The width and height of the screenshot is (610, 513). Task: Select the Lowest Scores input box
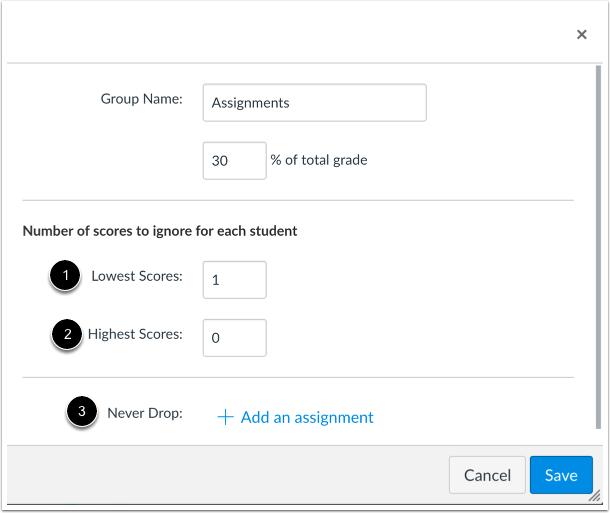tap(234, 280)
